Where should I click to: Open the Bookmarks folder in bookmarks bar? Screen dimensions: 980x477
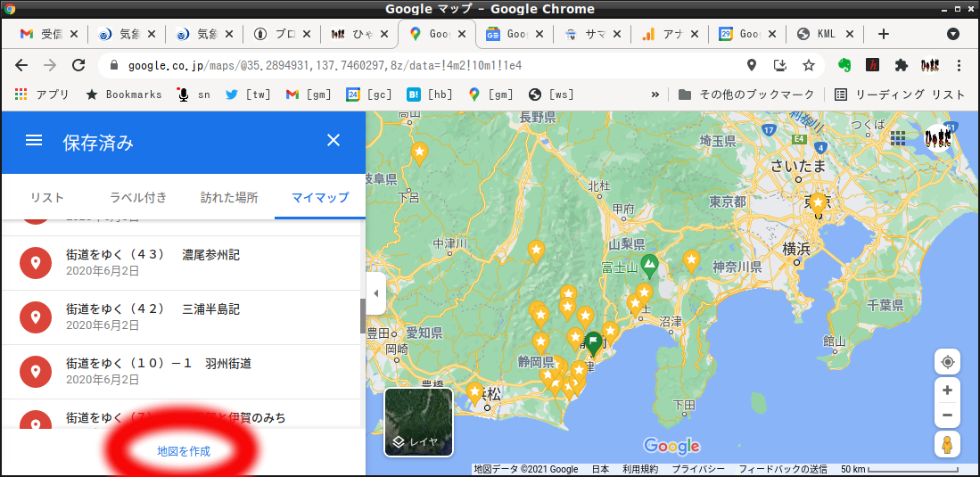[x=124, y=95]
